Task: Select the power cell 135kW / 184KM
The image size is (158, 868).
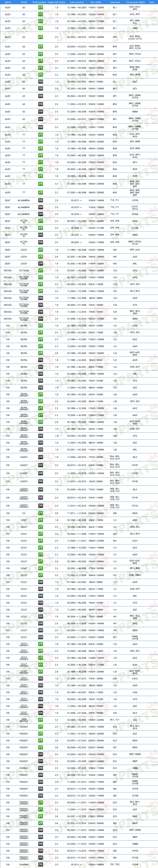Action: (96, 214)
